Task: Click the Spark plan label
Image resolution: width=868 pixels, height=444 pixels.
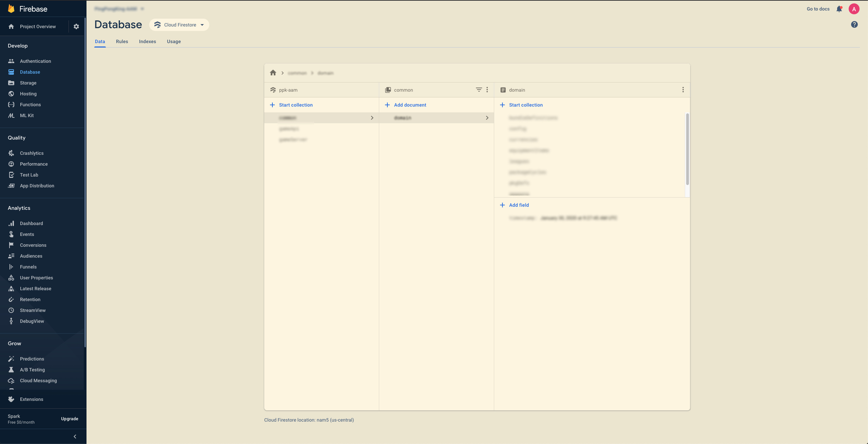Action: tap(14, 416)
